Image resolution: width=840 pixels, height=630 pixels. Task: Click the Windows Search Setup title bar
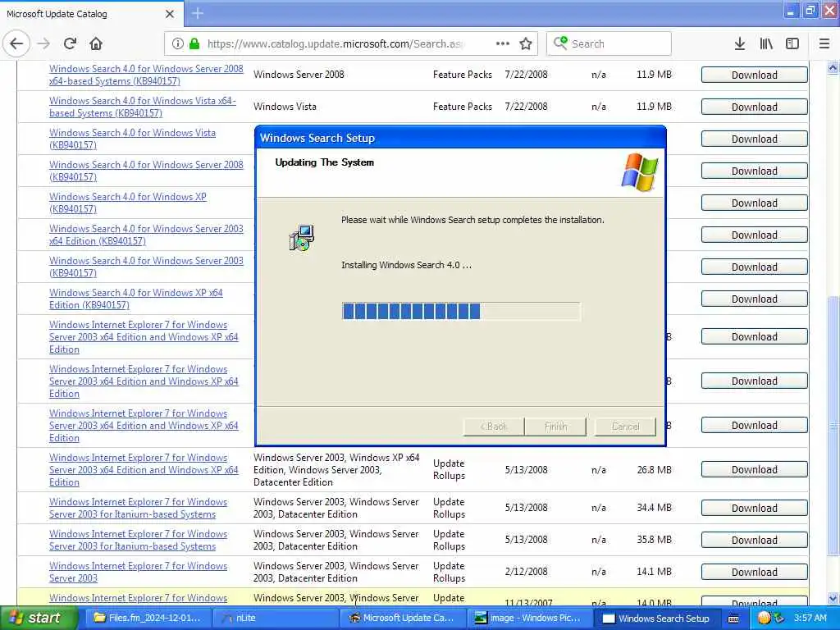click(461, 138)
